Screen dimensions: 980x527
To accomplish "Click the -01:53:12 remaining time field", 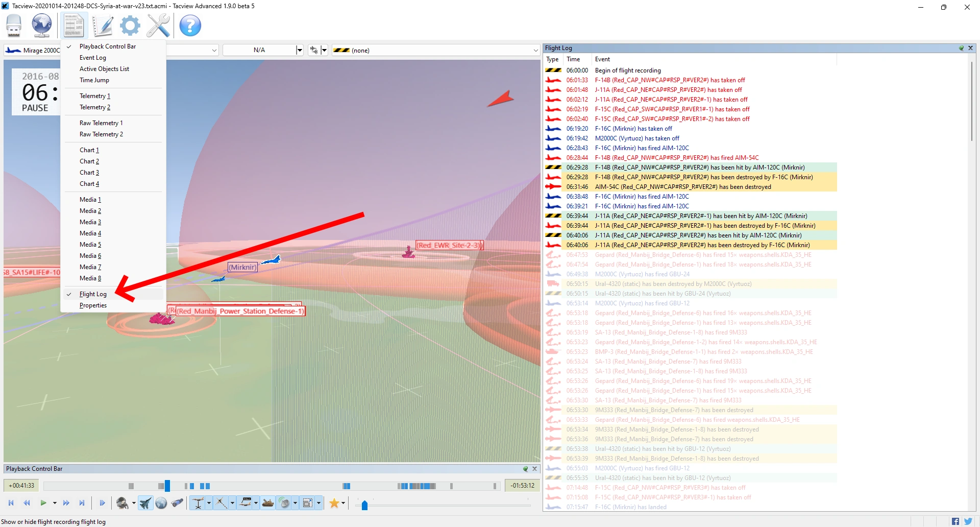I will [x=522, y=486].
